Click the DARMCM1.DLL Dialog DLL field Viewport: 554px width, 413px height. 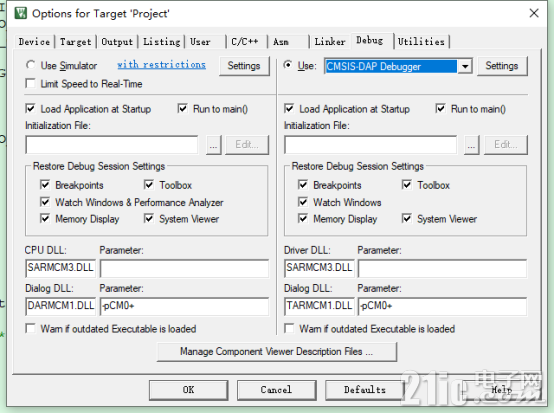click(x=60, y=306)
